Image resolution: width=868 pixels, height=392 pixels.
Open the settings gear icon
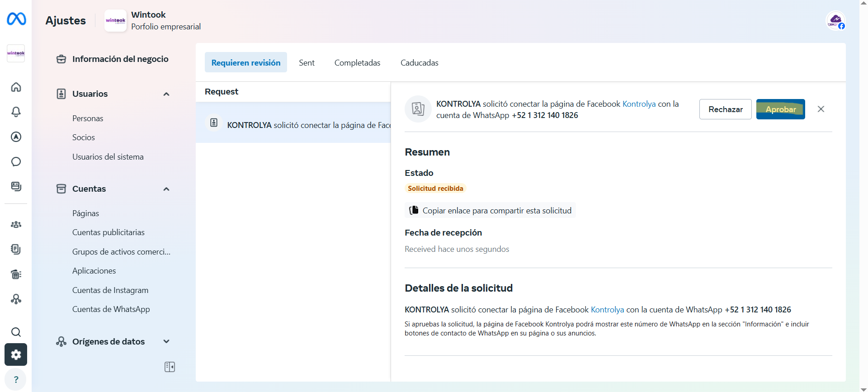point(16,354)
